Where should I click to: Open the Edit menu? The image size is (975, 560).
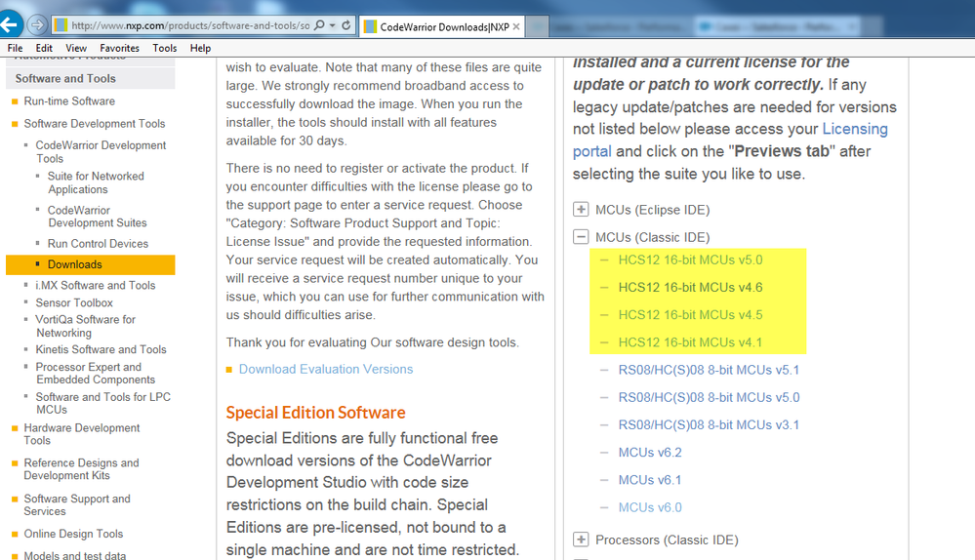tap(44, 48)
